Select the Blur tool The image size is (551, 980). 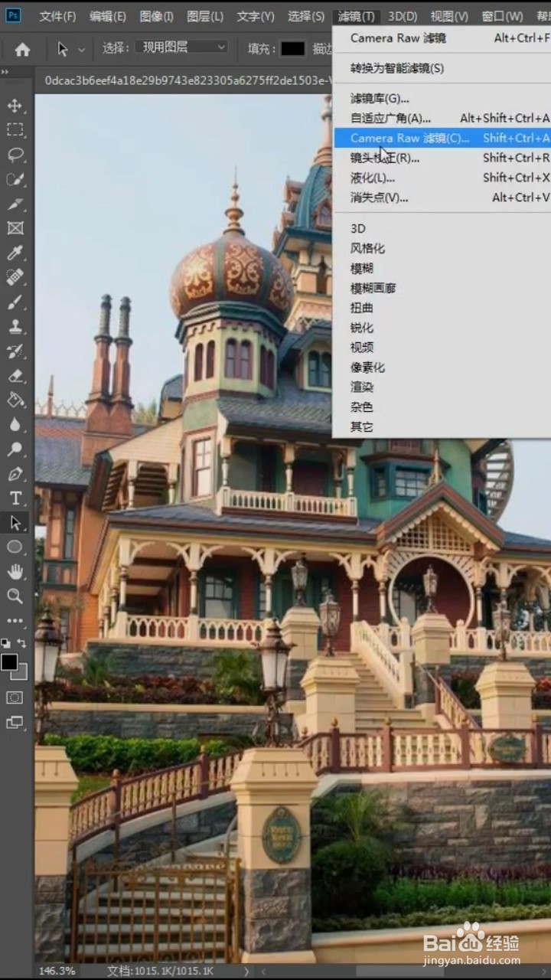click(15, 424)
